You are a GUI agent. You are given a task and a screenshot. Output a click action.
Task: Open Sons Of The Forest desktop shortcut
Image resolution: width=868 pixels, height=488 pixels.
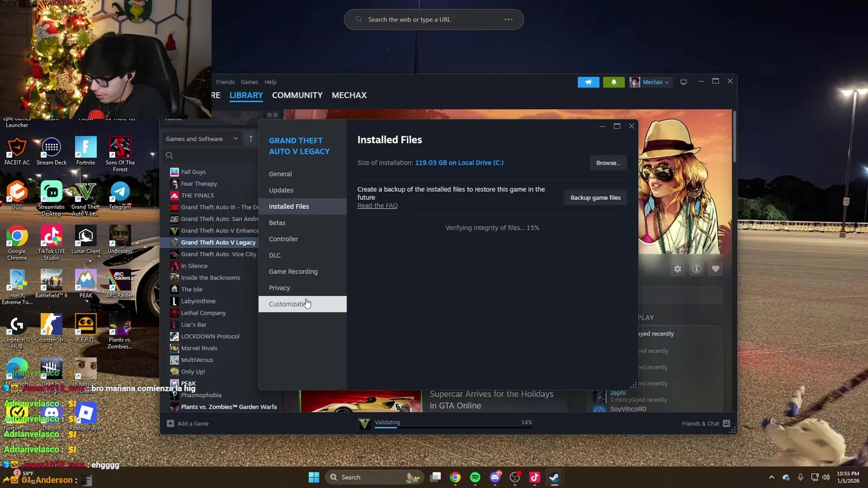[120, 155]
